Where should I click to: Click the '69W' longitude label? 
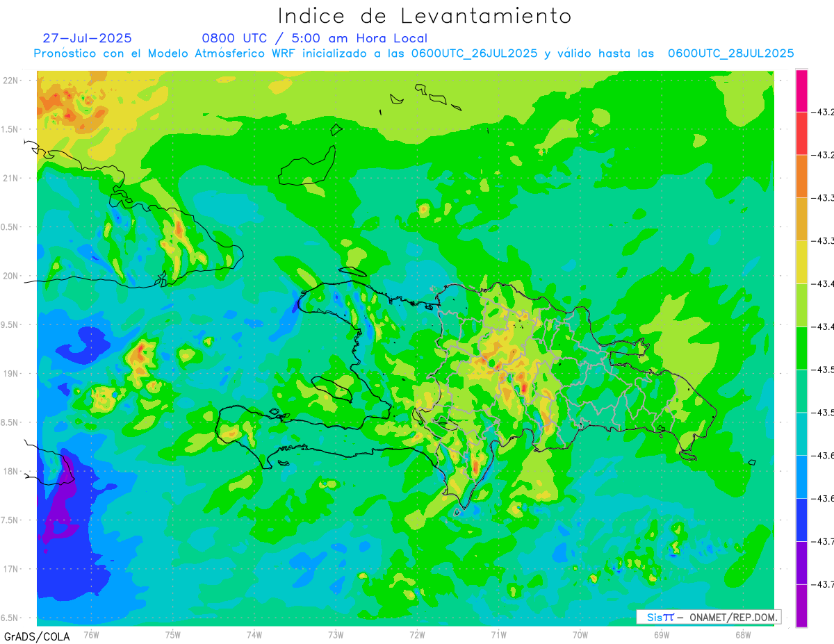coord(662,634)
